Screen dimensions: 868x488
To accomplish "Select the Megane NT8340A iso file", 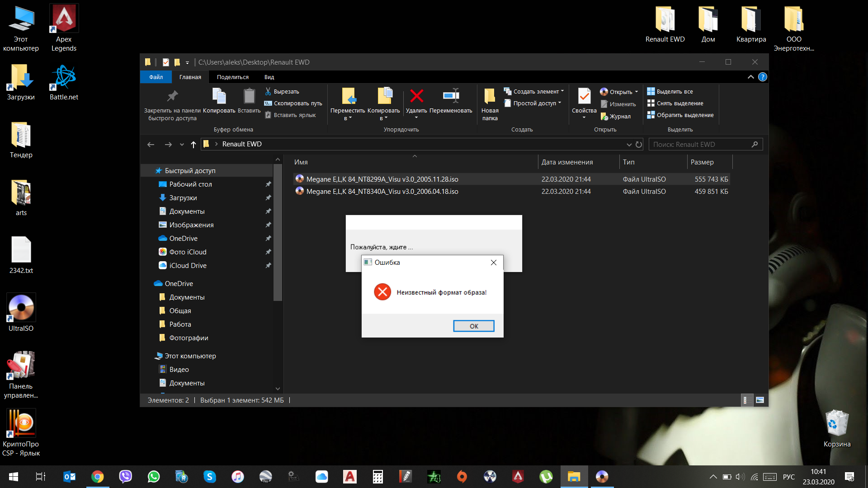I will point(382,192).
